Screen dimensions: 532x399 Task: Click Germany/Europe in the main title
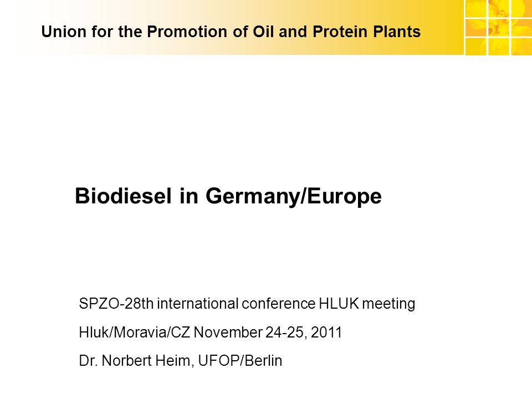pos(294,196)
